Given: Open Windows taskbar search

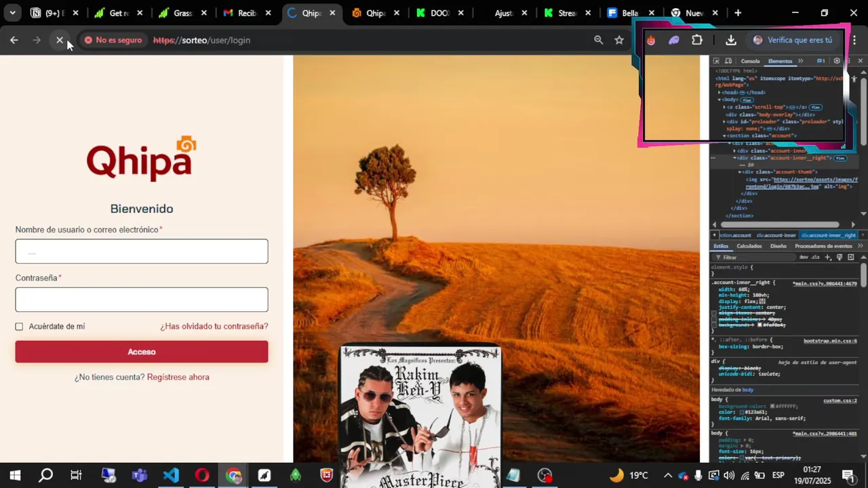Looking at the screenshot, I should [45, 475].
